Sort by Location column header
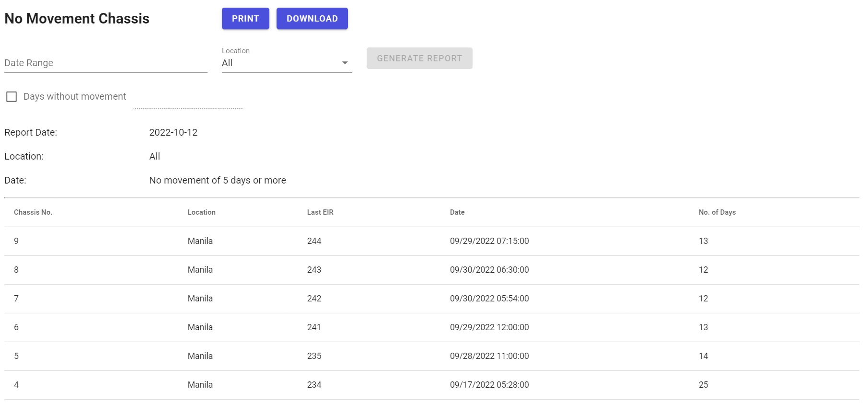Viewport: 868px width, 403px height. click(201, 212)
